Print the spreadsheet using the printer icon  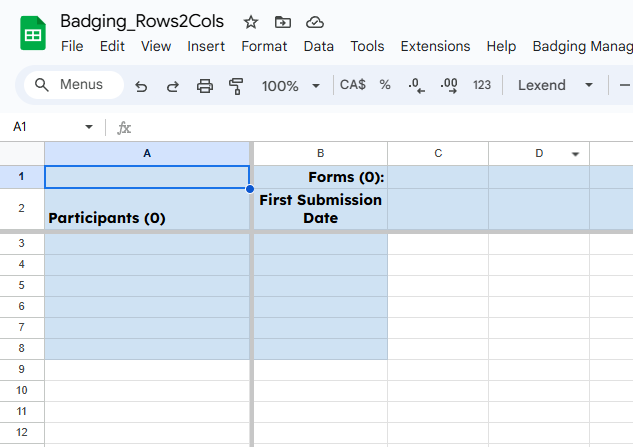coord(205,86)
